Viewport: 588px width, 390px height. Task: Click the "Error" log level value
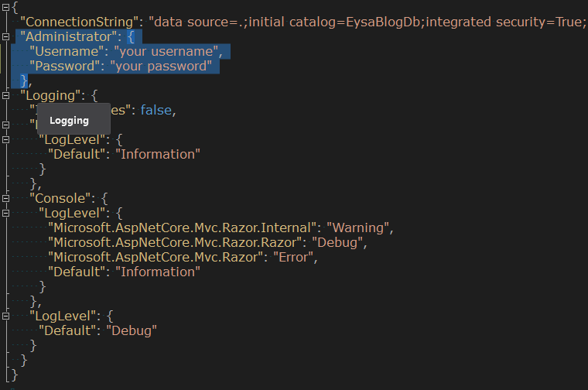point(295,257)
